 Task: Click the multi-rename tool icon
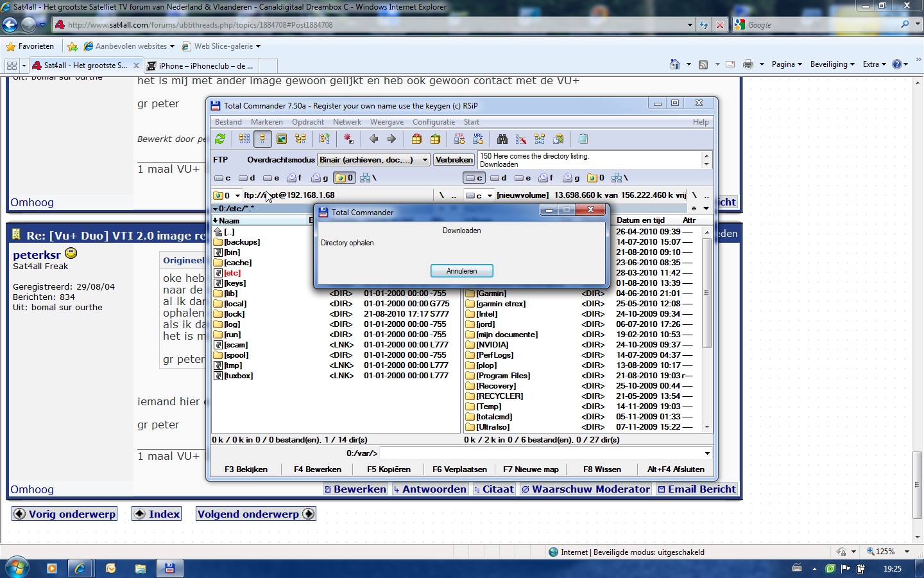tap(521, 139)
